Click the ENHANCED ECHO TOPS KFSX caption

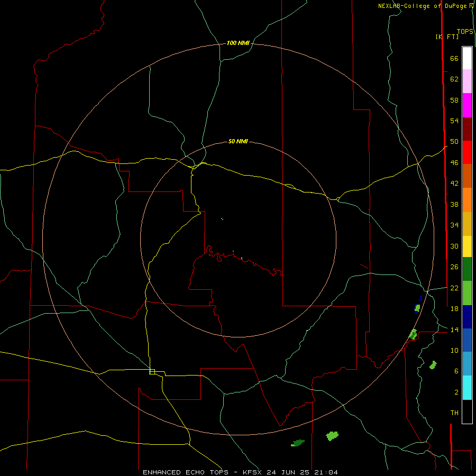point(240,472)
